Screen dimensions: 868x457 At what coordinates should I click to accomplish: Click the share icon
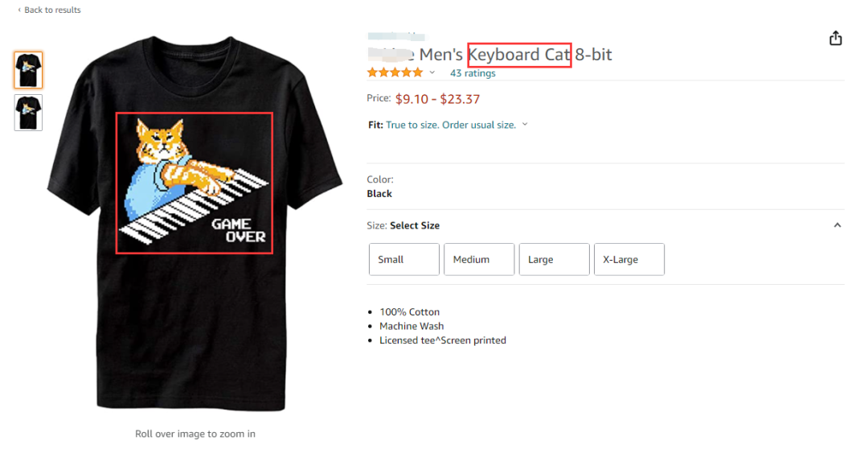[835, 39]
